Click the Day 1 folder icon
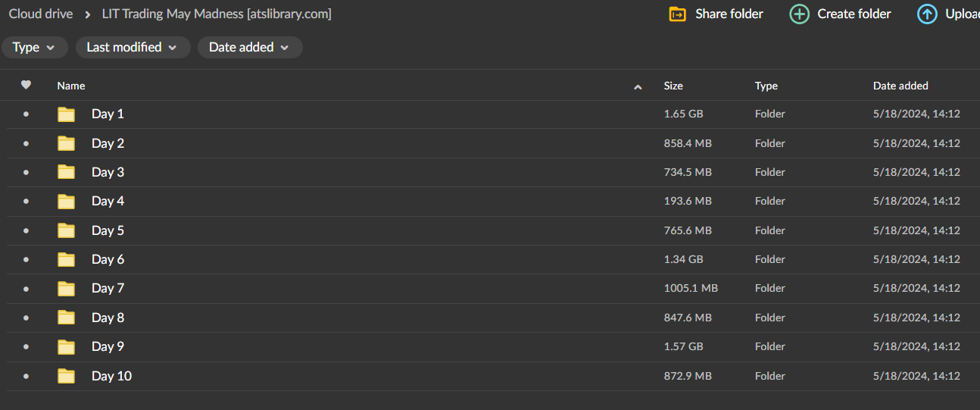Viewport: 980px width, 410px height. [x=67, y=114]
